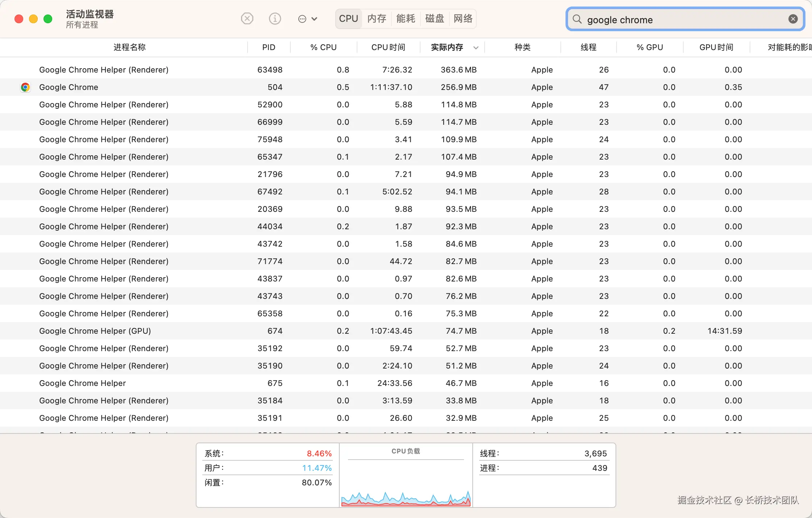Toggle sort arrow on 实际内存 column

pos(476,48)
